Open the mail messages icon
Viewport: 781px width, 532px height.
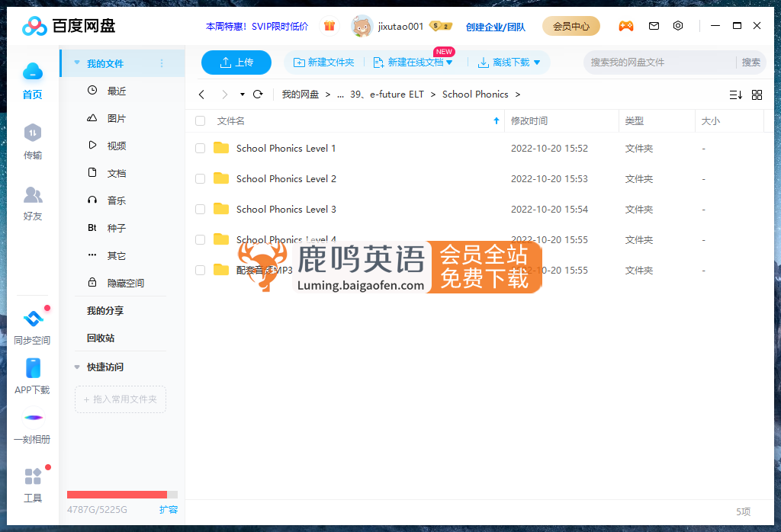point(654,26)
